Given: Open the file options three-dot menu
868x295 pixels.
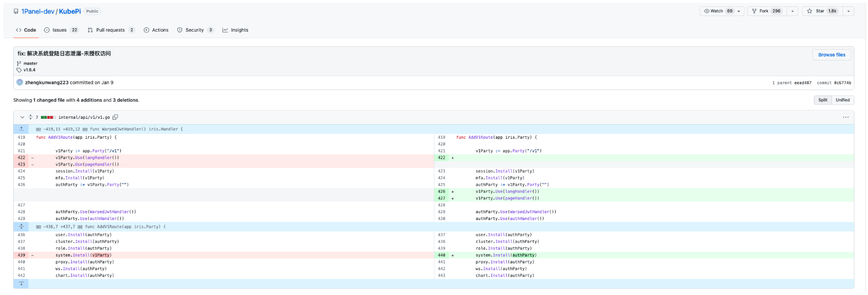Looking at the screenshot, I should click(846, 117).
